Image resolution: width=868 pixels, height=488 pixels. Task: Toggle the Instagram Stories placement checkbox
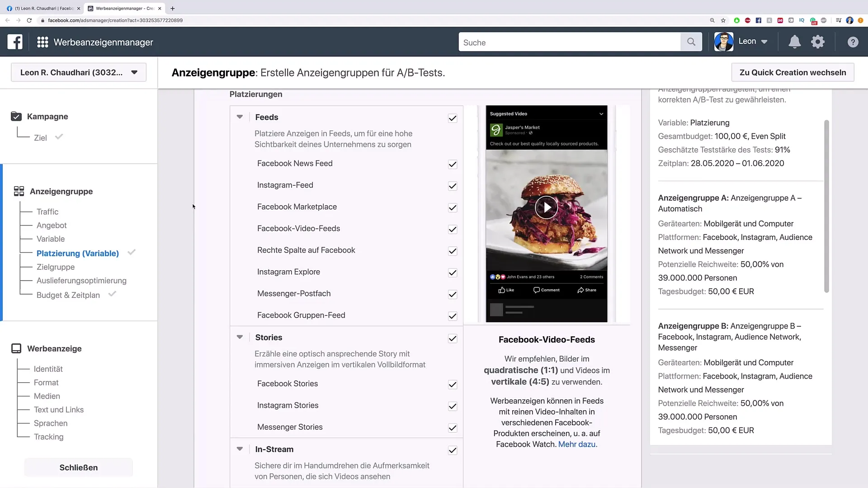point(453,405)
